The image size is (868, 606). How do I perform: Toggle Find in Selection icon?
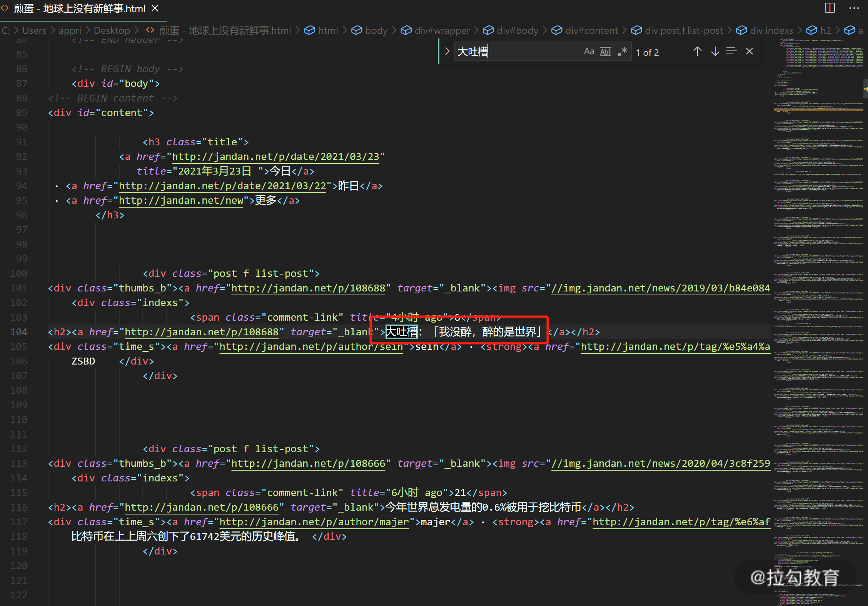[x=731, y=52]
